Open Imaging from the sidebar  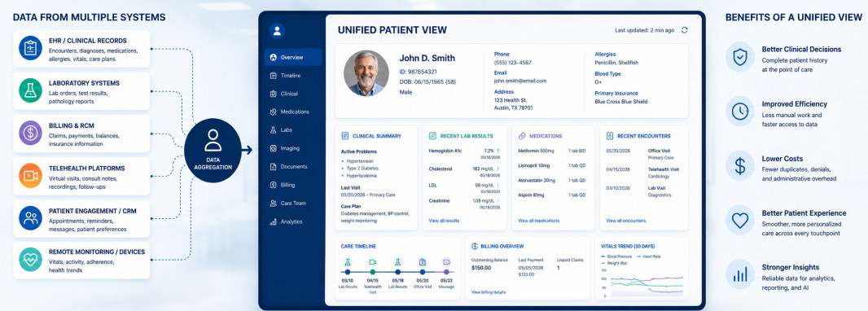click(293, 148)
